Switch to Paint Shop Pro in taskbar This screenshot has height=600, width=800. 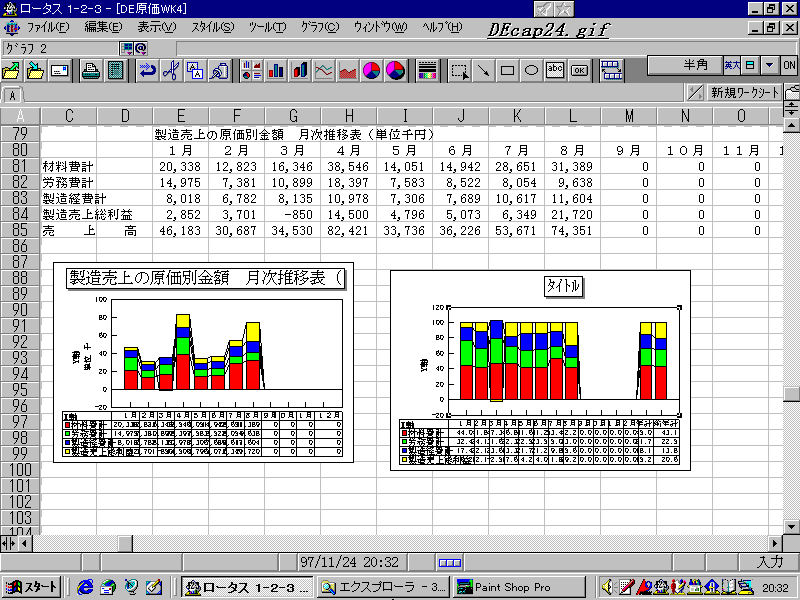pyautogui.click(x=518, y=587)
